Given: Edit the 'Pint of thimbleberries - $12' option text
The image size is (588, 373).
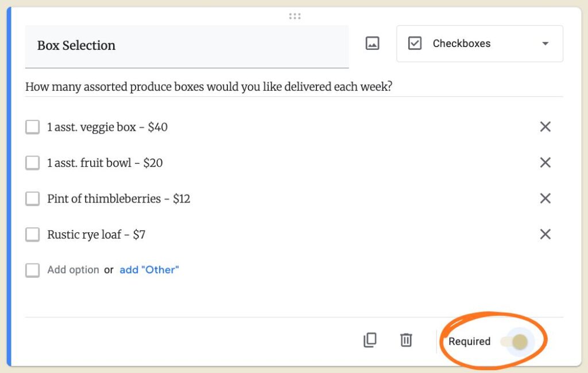Looking at the screenshot, I should (x=118, y=199).
